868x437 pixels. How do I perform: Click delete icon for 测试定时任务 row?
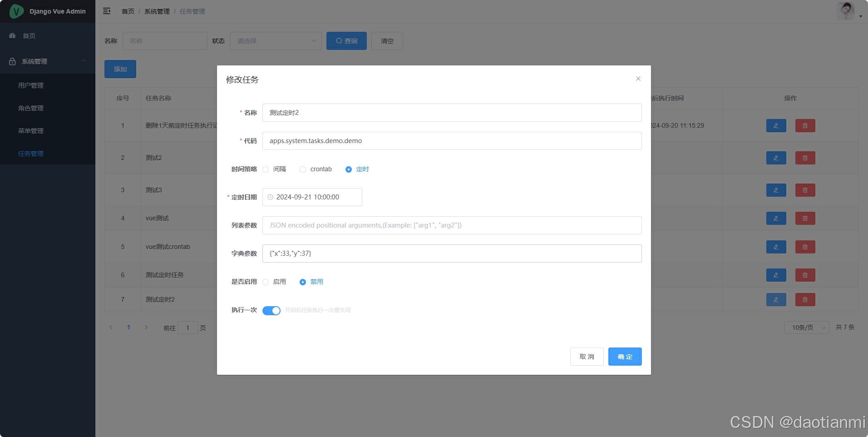pyautogui.click(x=805, y=275)
